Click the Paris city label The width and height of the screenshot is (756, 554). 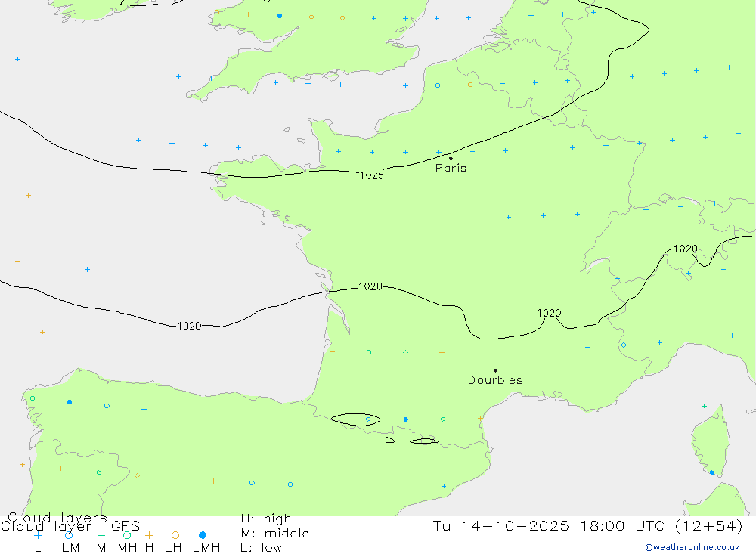pos(451,168)
